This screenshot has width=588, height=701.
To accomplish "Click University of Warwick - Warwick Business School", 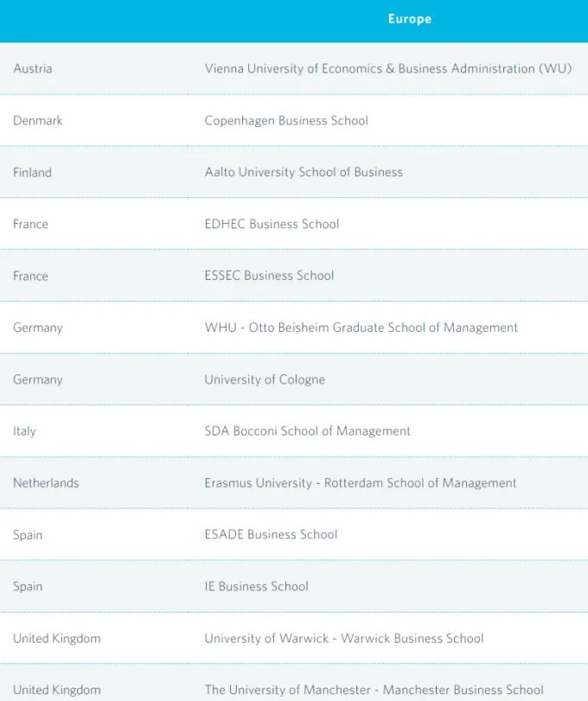I will pyautogui.click(x=343, y=639).
